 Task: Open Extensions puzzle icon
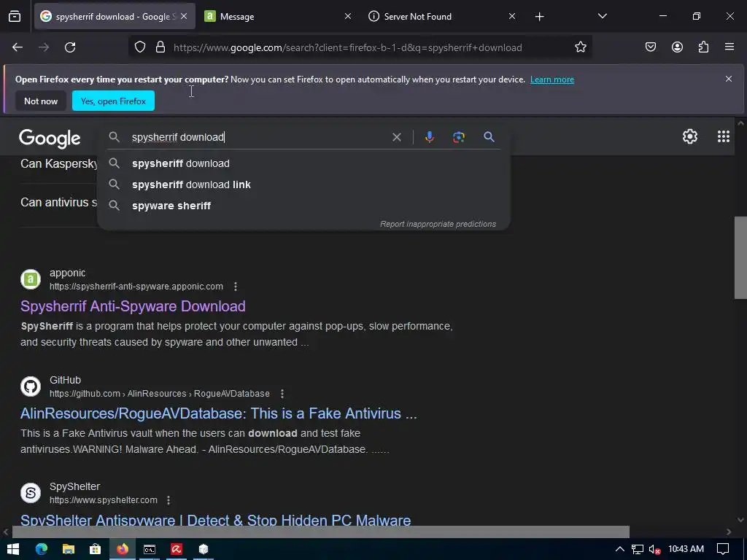pos(703,47)
